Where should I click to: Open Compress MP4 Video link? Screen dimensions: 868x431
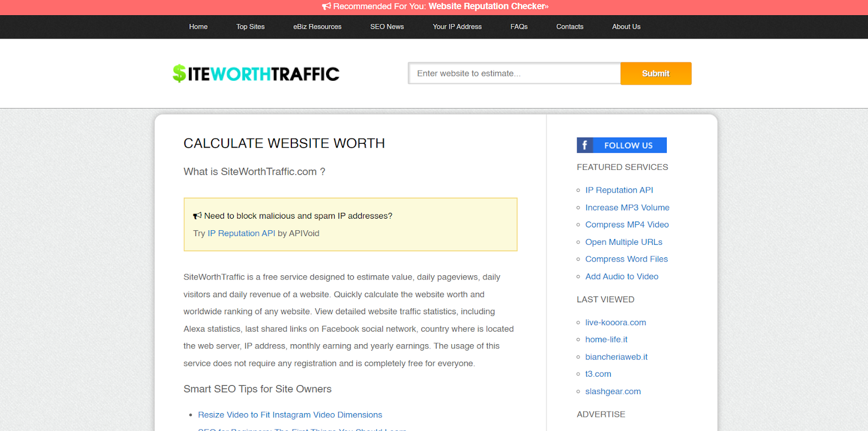627,225
